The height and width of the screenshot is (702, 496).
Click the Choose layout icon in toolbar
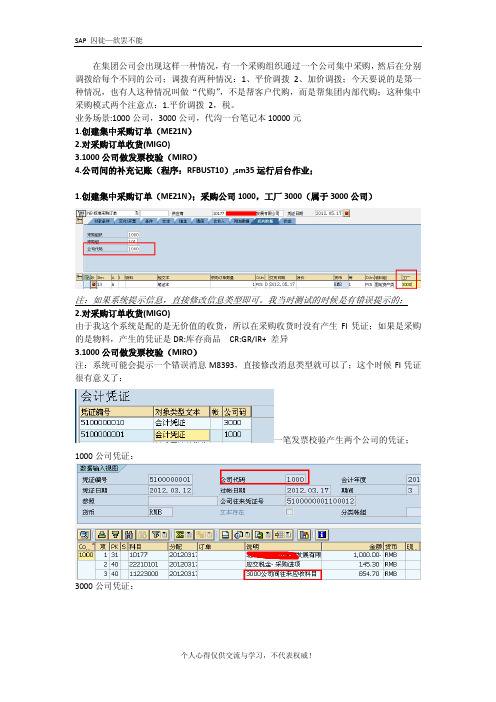pos(279,535)
